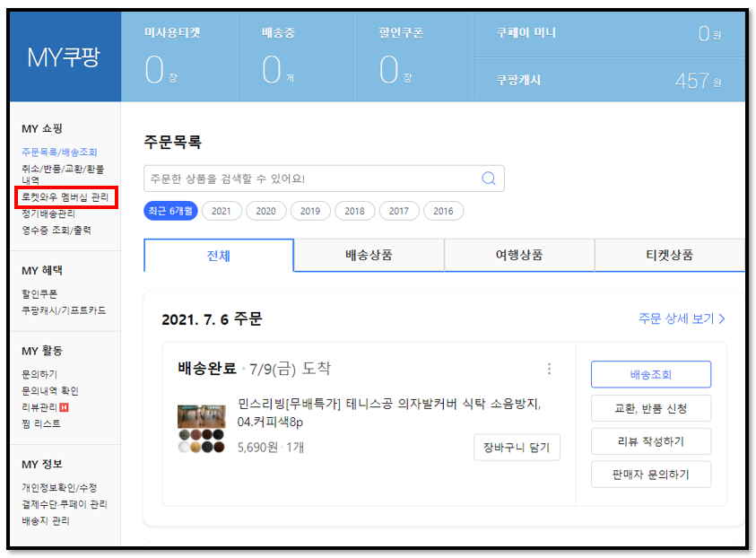The height and width of the screenshot is (558, 756).
Task: Click the 교환, 반품 신청 button
Action: tap(651, 408)
